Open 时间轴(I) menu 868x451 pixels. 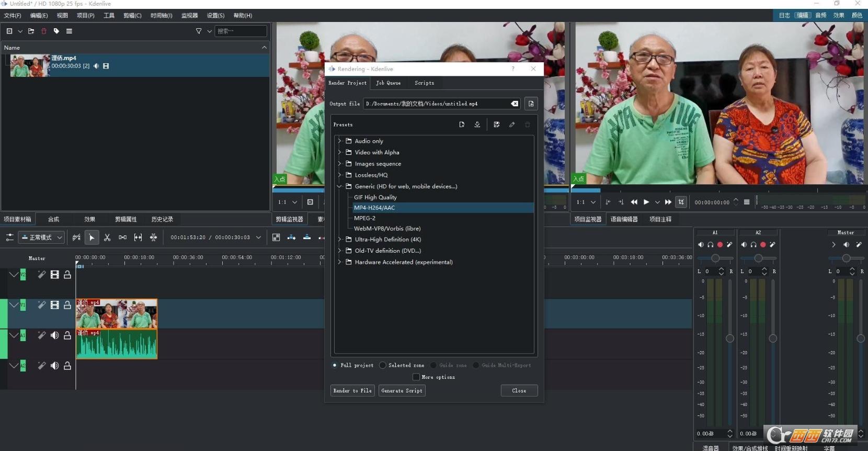click(x=162, y=16)
